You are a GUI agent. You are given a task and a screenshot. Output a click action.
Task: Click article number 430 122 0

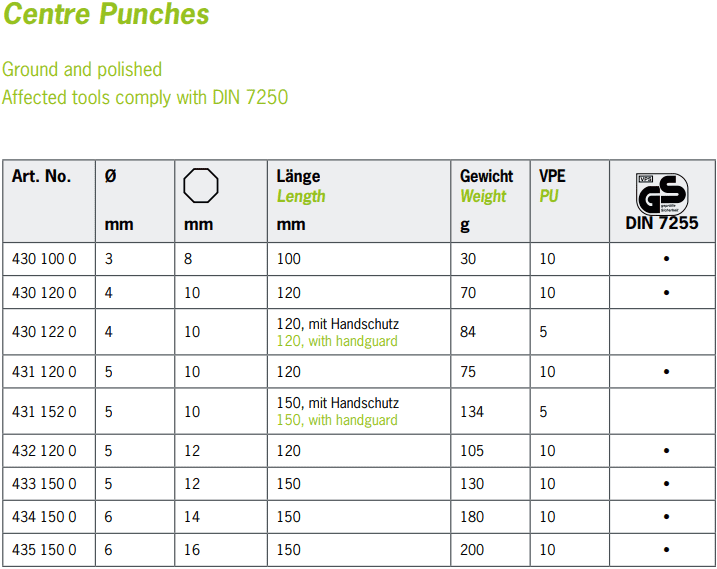(44, 332)
